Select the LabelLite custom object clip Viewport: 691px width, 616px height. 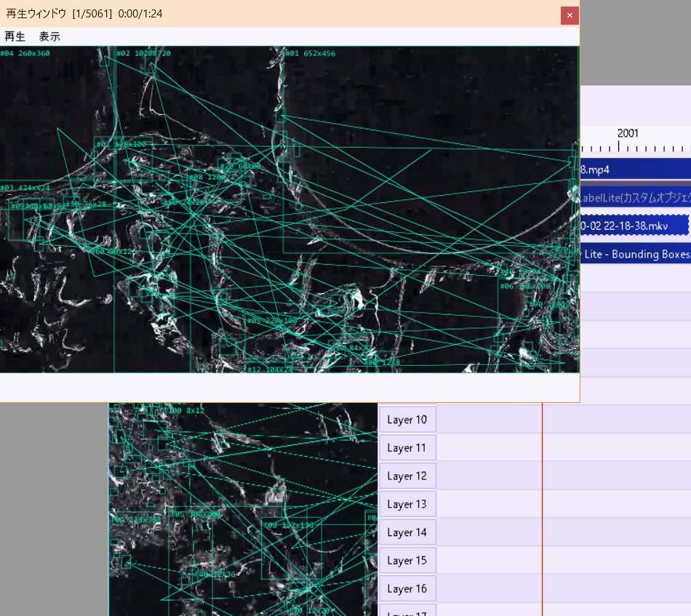pyautogui.click(x=636, y=197)
